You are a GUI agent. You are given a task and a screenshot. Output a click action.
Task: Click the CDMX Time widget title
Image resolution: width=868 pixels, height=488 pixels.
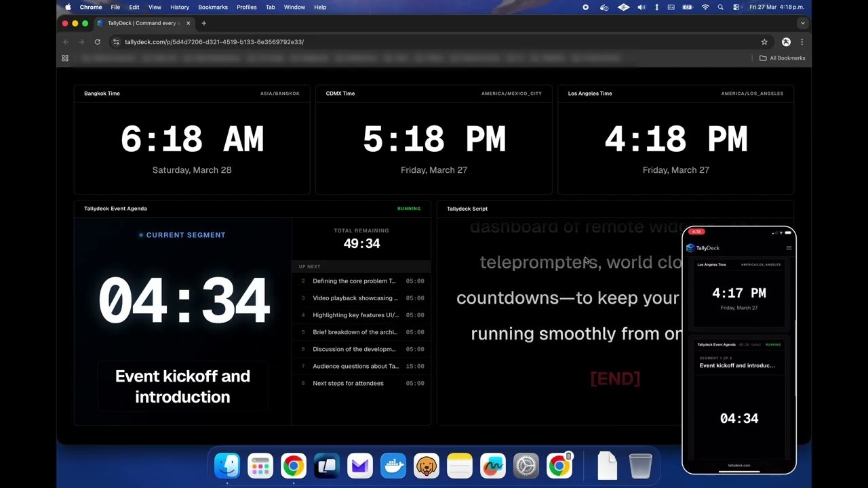340,94
